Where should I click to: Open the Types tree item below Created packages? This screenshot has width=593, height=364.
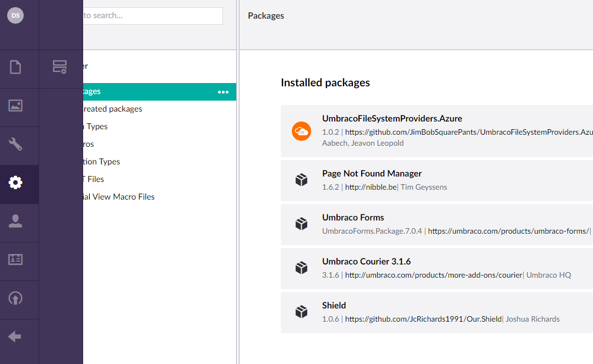(x=96, y=126)
